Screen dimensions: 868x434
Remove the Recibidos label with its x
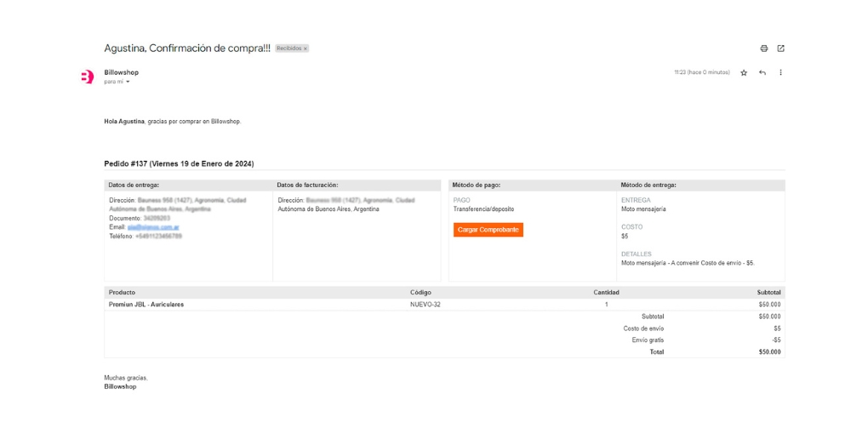(x=306, y=49)
